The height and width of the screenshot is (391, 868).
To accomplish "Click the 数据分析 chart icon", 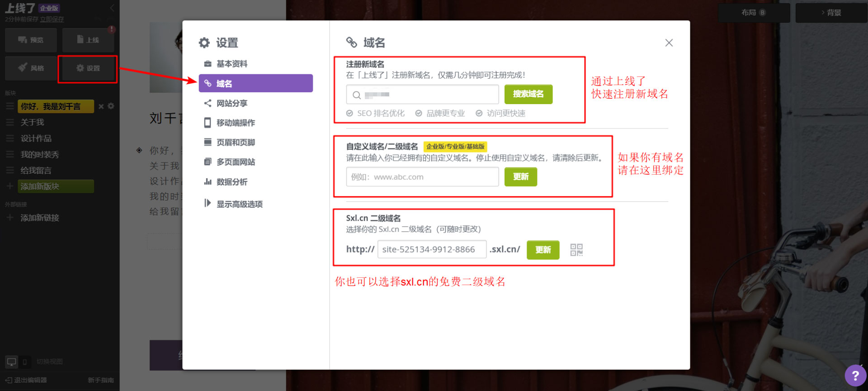I will coord(208,181).
